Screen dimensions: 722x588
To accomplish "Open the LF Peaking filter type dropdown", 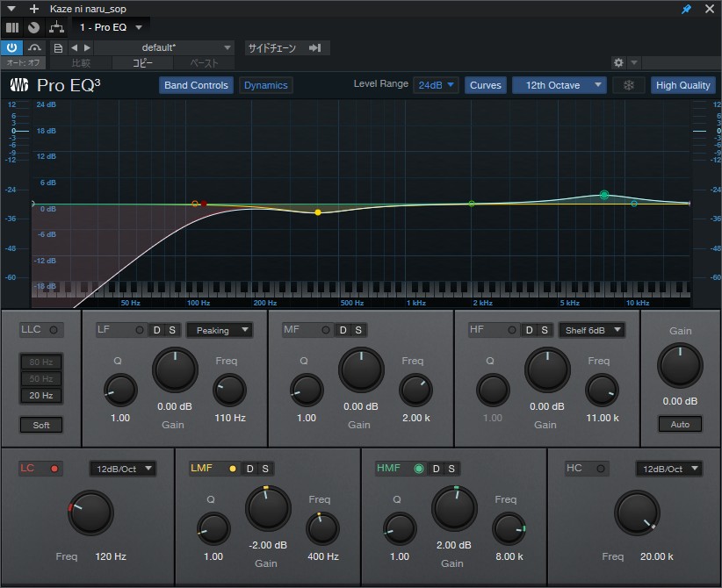I will coord(220,330).
